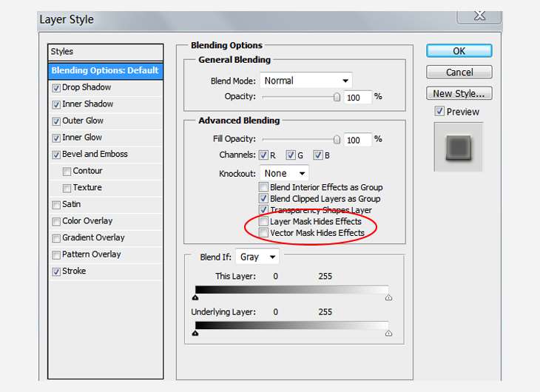
Task: Enable Layer Mask Hides Effects checkbox
Action: coord(263,221)
